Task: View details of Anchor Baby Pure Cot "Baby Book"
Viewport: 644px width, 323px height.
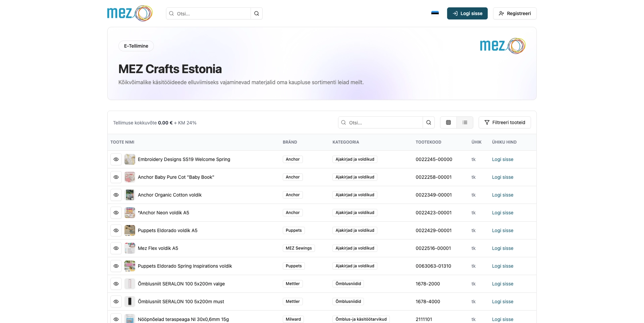Action: (x=116, y=177)
